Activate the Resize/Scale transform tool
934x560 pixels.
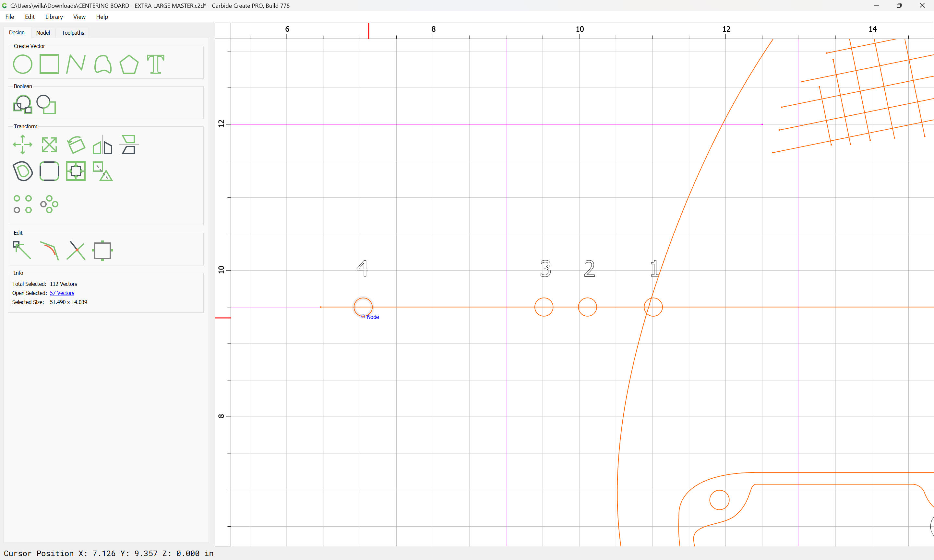click(x=49, y=145)
